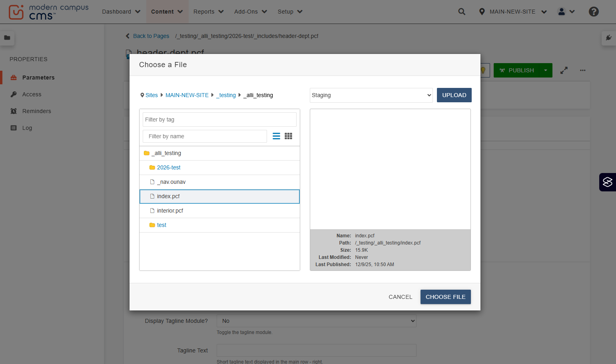Select the index.pcf file row

[219, 197]
